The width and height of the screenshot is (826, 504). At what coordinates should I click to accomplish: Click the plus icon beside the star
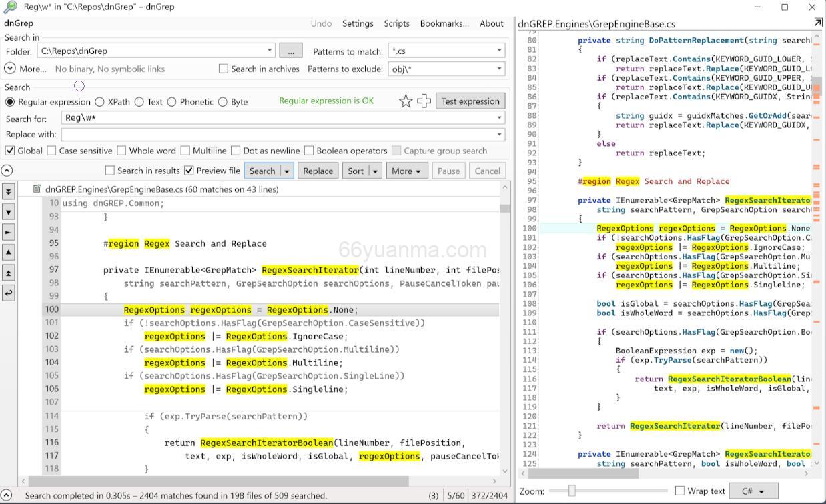pos(424,101)
